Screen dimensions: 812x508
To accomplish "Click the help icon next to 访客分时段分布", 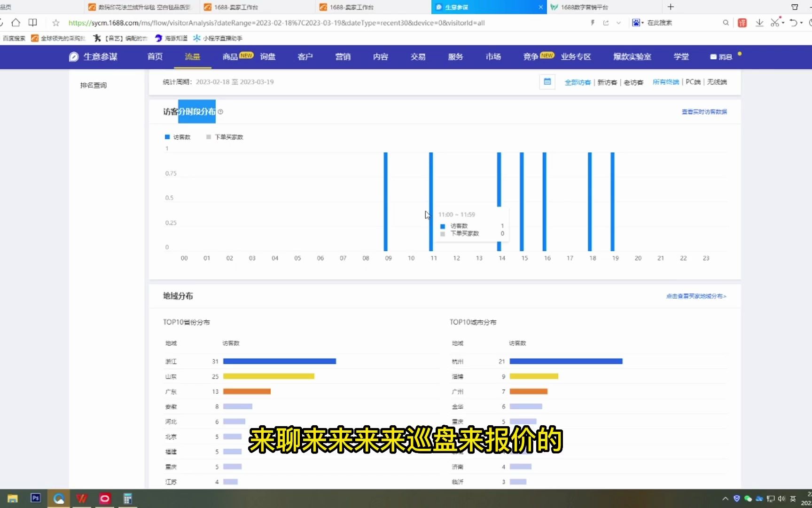I will (220, 111).
